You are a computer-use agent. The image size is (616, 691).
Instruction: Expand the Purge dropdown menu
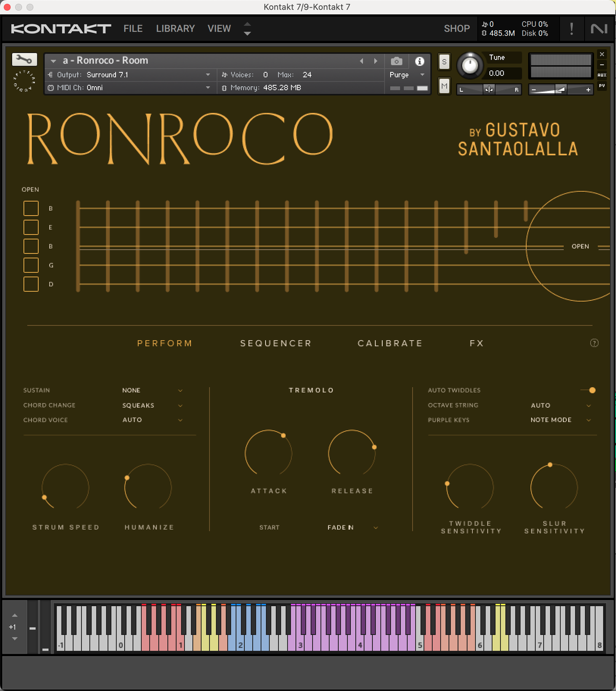point(408,75)
